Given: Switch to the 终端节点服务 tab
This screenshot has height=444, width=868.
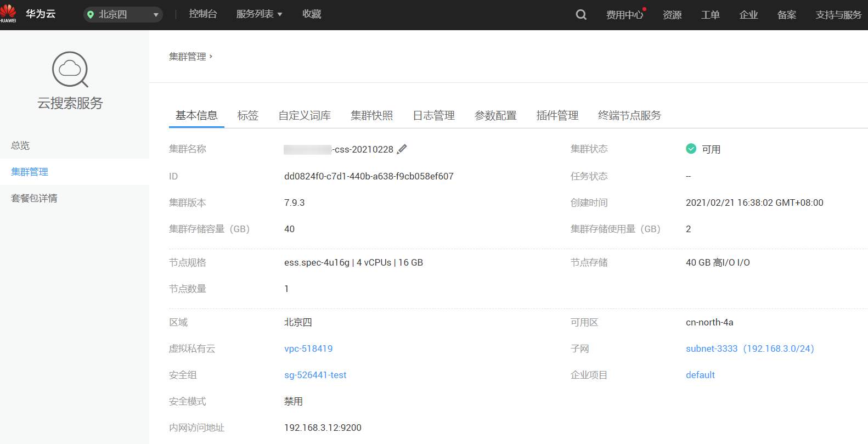Looking at the screenshot, I should [630, 115].
